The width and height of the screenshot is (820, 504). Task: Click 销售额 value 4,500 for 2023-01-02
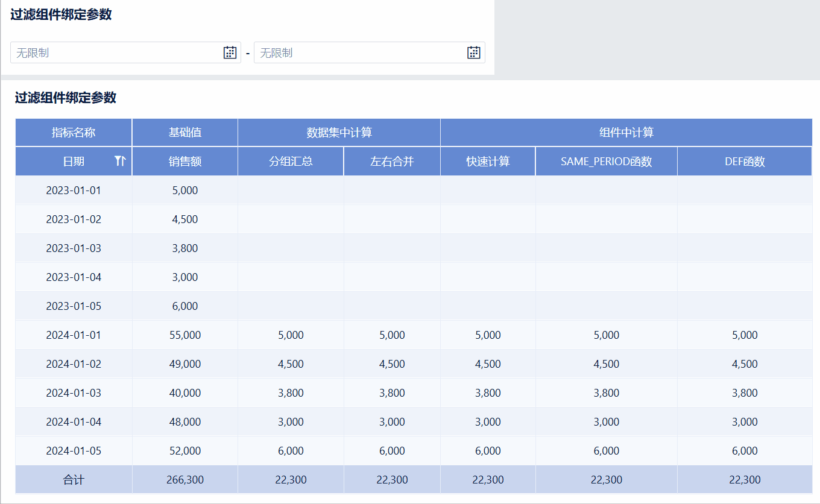click(x=185, y=219)
